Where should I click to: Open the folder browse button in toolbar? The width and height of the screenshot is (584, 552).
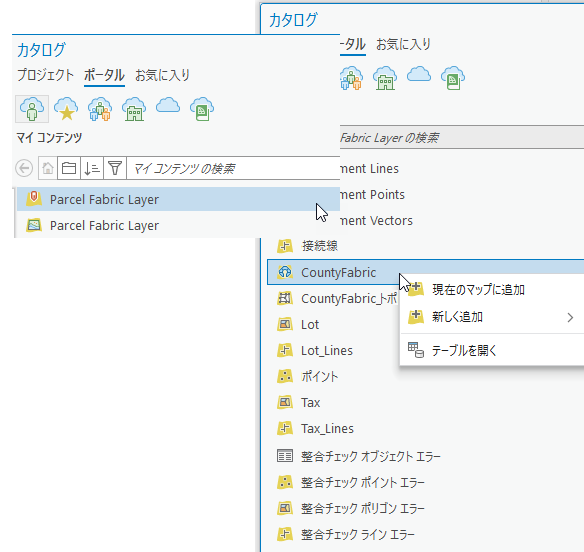69,168
